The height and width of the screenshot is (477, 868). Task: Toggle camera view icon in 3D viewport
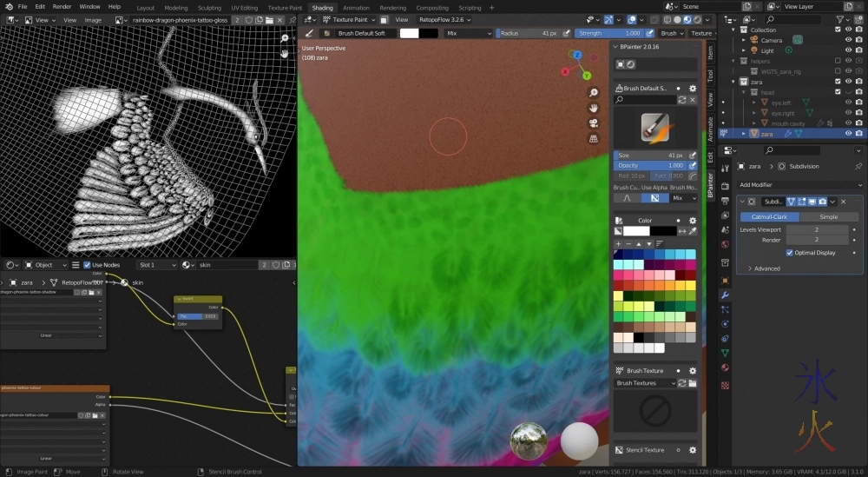tap(594, 123)
